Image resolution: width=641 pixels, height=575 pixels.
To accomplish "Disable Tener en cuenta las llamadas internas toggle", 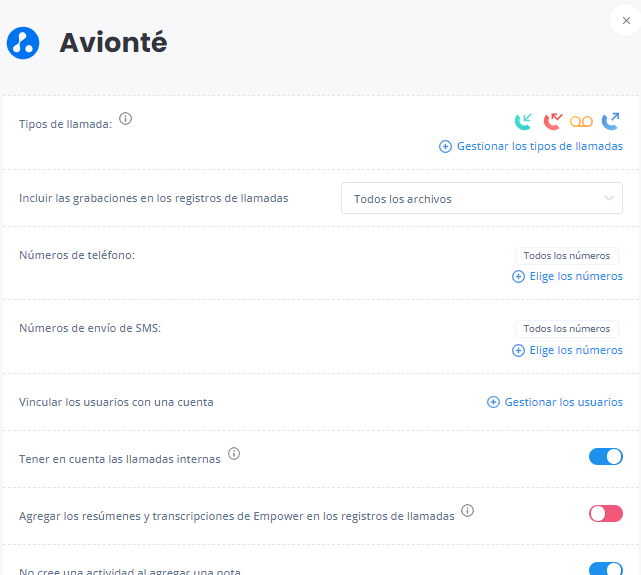I will click(605, 456).
